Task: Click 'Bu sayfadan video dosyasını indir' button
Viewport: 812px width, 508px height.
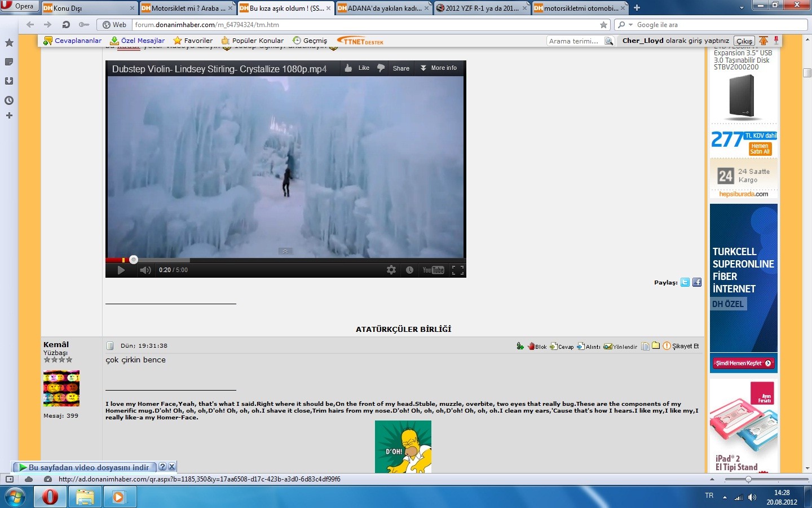Action: [x=85, y=467]
